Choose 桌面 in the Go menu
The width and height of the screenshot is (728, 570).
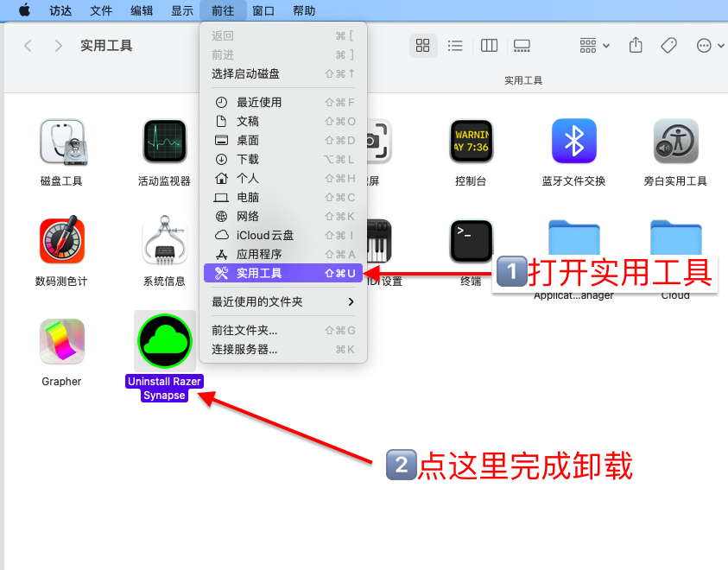click(283, 140)
